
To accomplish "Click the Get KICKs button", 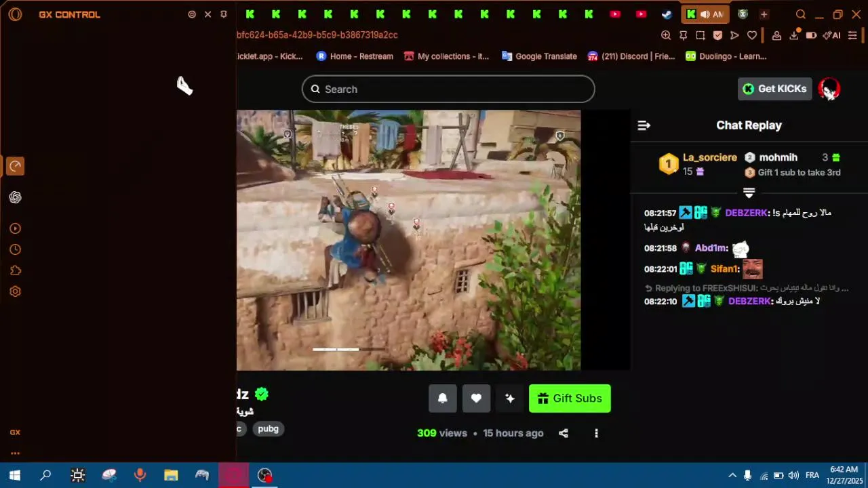I will tap(774, 89).
